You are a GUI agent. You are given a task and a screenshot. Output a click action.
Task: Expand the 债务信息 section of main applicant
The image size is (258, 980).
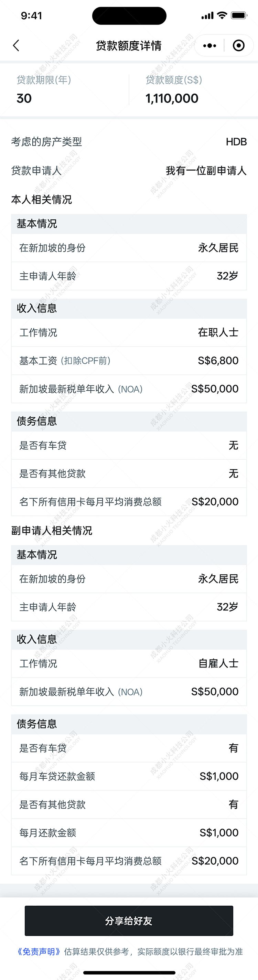point(36,422)
